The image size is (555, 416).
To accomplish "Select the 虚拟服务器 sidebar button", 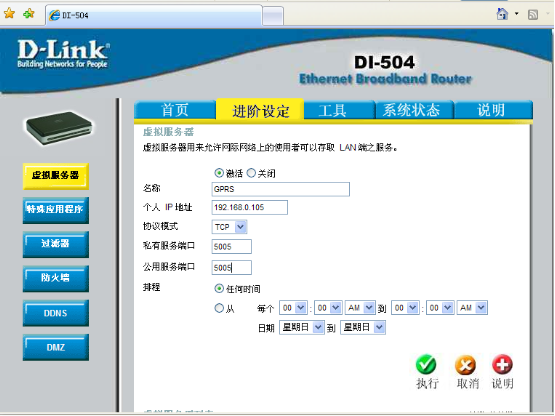I will click(56, 176).
